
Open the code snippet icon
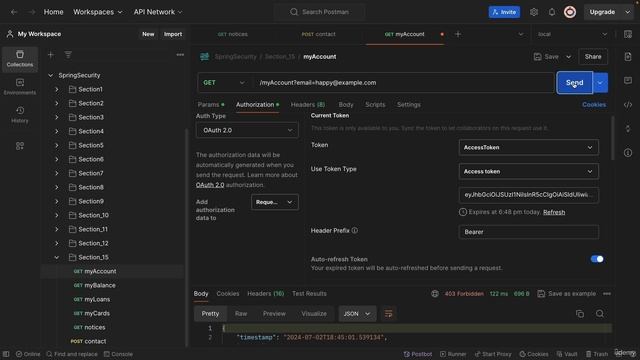[628, 105]
